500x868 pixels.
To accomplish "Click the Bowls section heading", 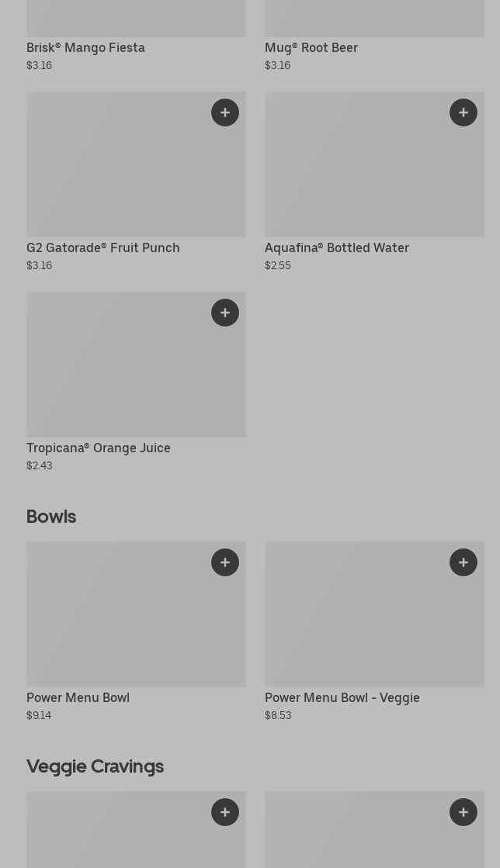I will click(x=51, y=516).
